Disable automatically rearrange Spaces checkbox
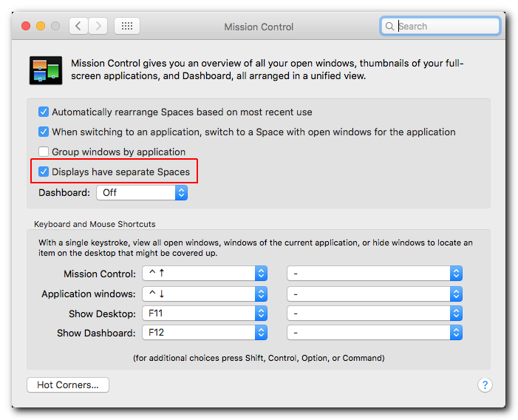 [44, 112]
